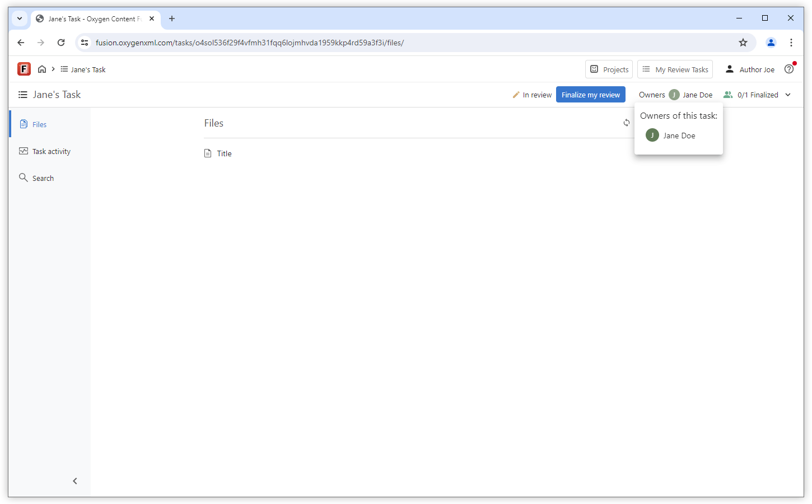This screenshot has height=504, width=812.
Task: Close the Jane's Task browser tab
Action: point(152,18)
